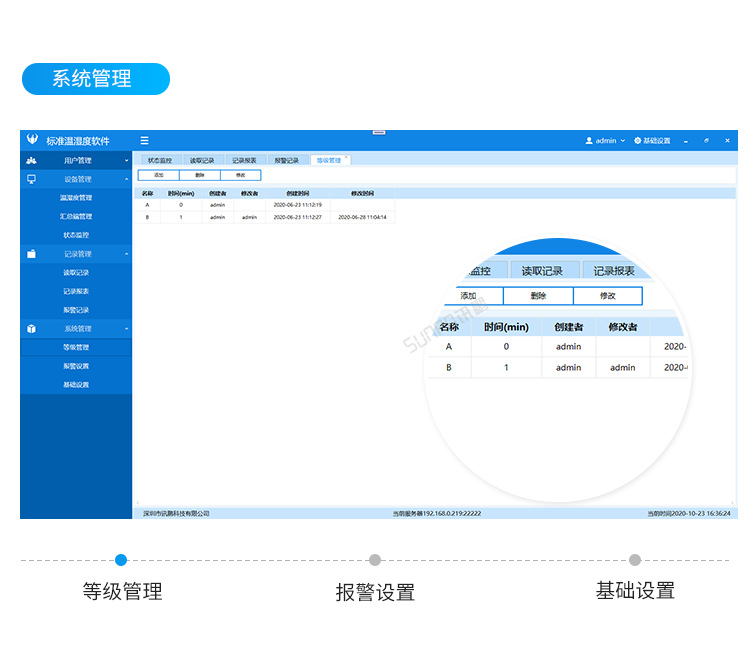Click the 2020-06-28 11:04:14 cell
The width and height of the screenshot is (750, 653).
pos(363,217)
